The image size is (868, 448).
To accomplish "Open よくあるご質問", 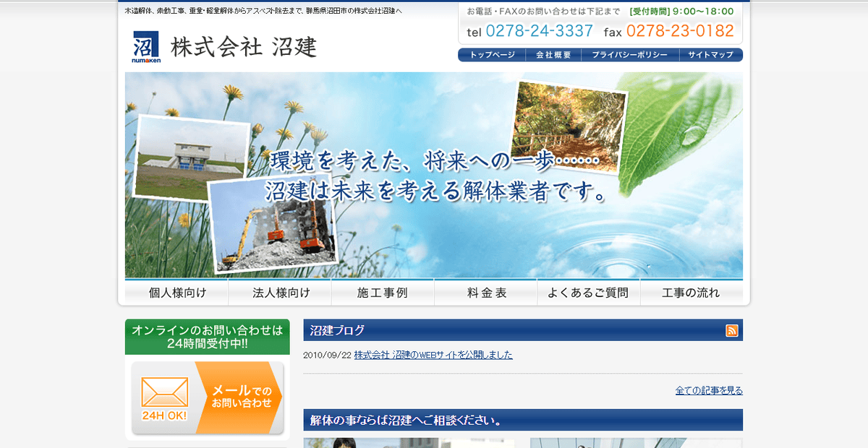I will tap(588, 292).
